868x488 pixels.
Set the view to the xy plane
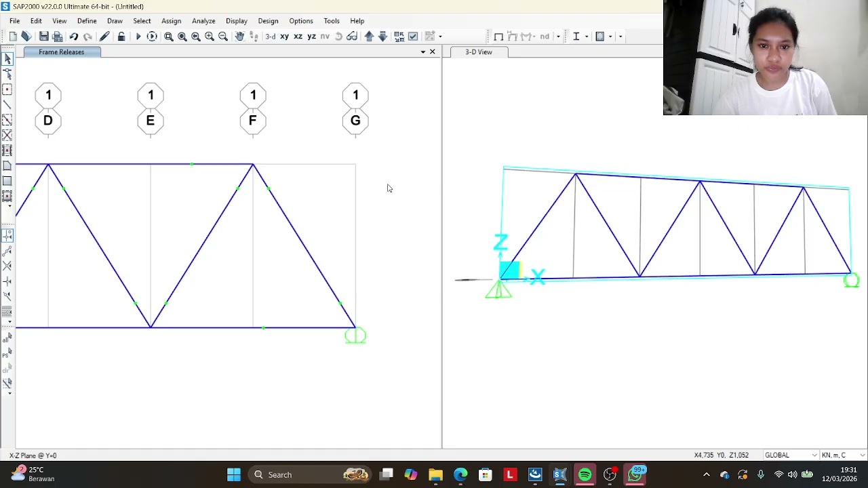point(285,37)
